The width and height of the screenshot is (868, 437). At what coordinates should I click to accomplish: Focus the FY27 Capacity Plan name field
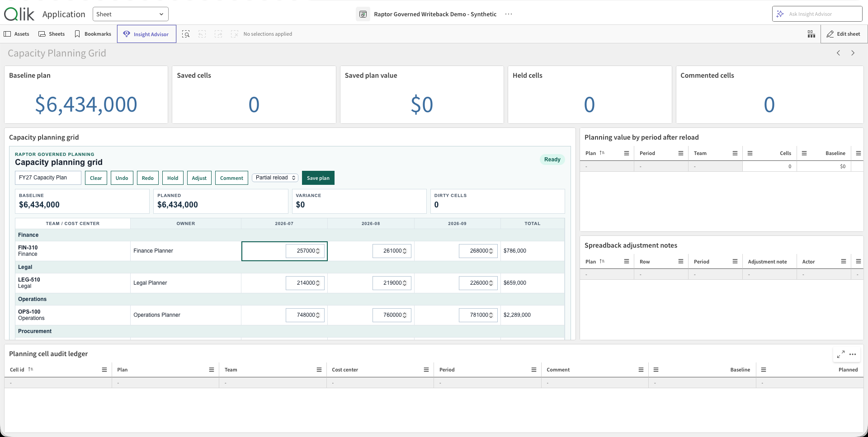point(48,178)
